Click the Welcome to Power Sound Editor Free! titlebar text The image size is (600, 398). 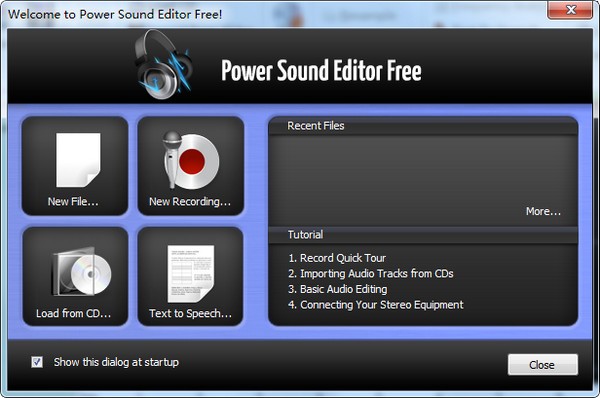115,14
